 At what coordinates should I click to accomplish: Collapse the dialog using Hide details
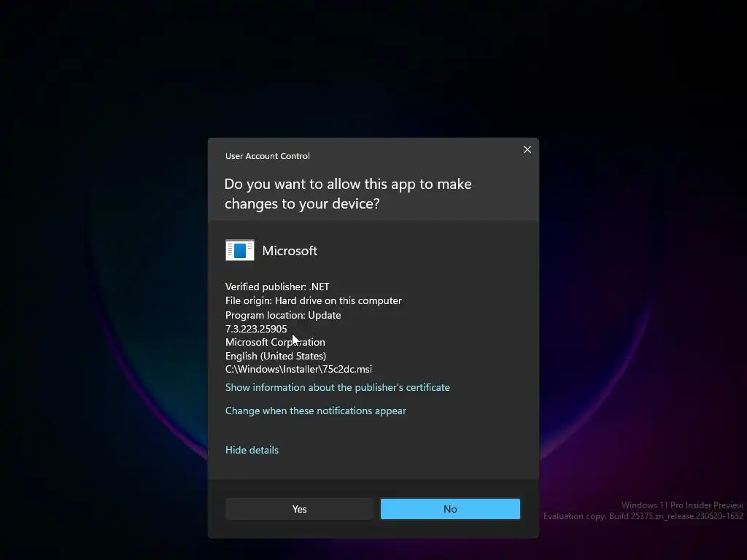click(252, 450)
